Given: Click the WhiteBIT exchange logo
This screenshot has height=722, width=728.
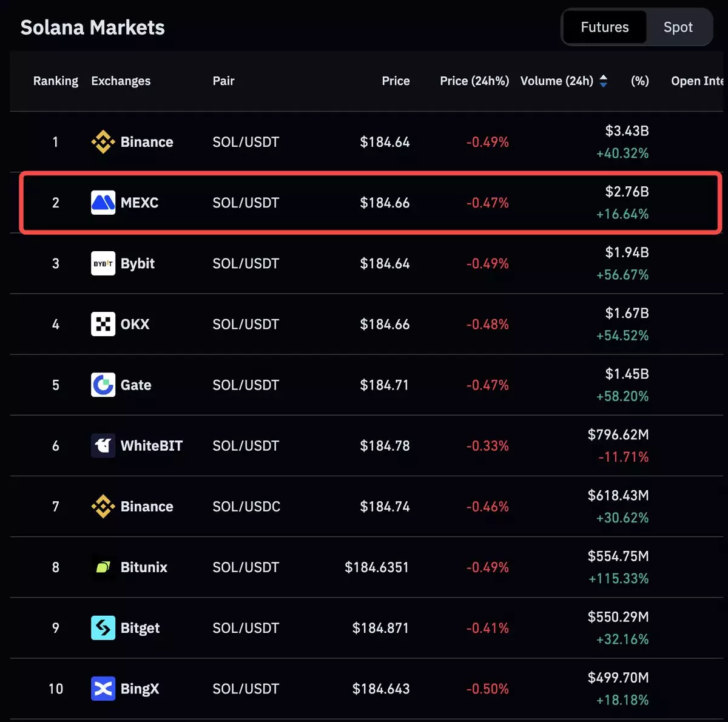Looking at the screenshot, I should coord(103,445).
